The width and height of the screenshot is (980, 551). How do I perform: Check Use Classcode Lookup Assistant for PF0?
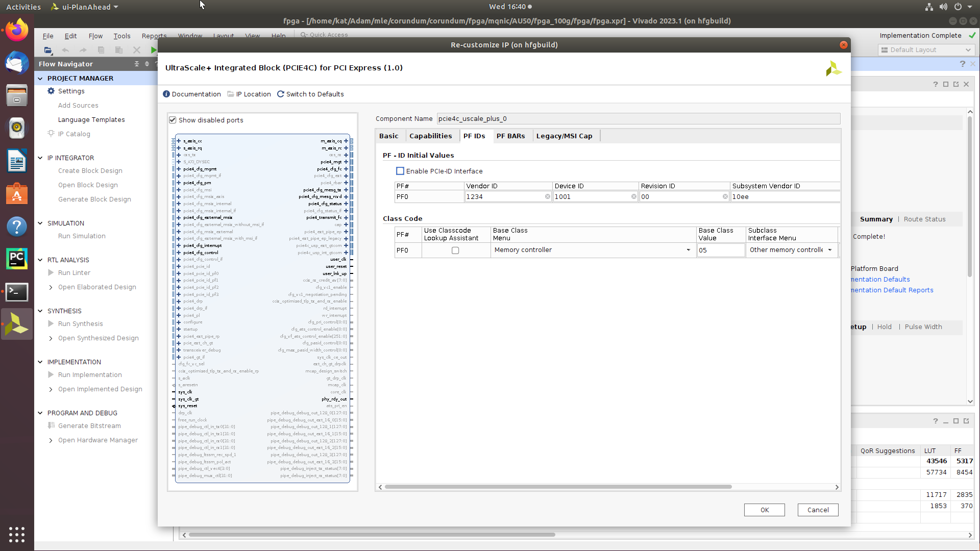pyautogui.click(x=455, y=250)
